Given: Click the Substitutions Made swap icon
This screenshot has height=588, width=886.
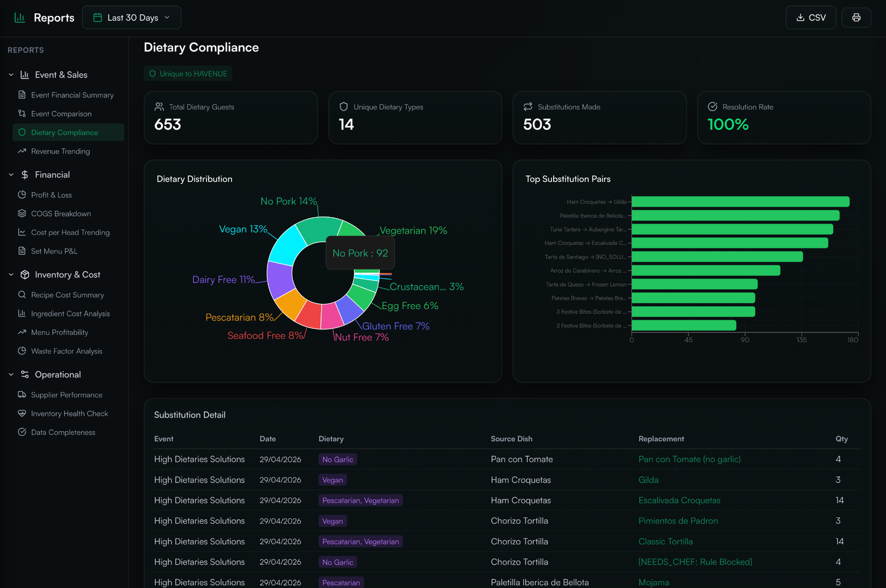Looking at the screenshot, I should point(528,107).
